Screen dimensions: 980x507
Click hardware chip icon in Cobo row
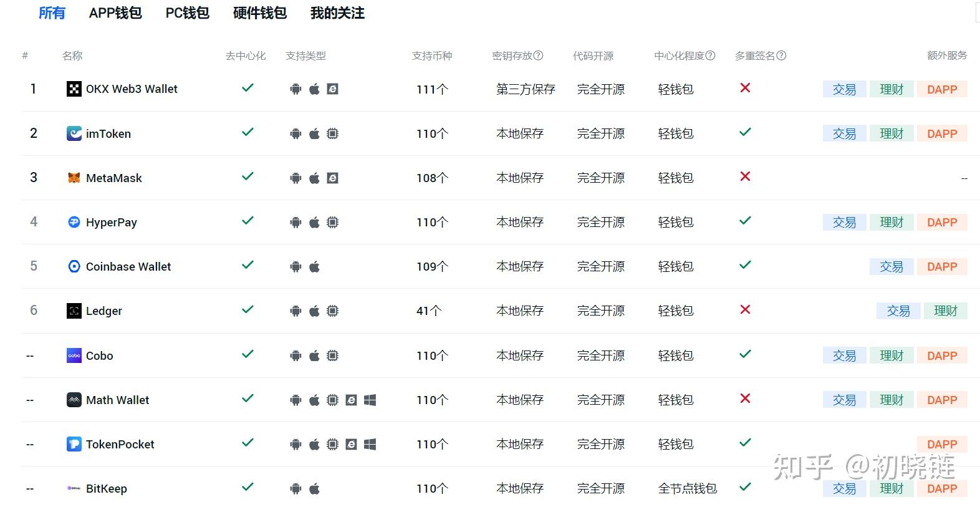click(x=333, y=355)
